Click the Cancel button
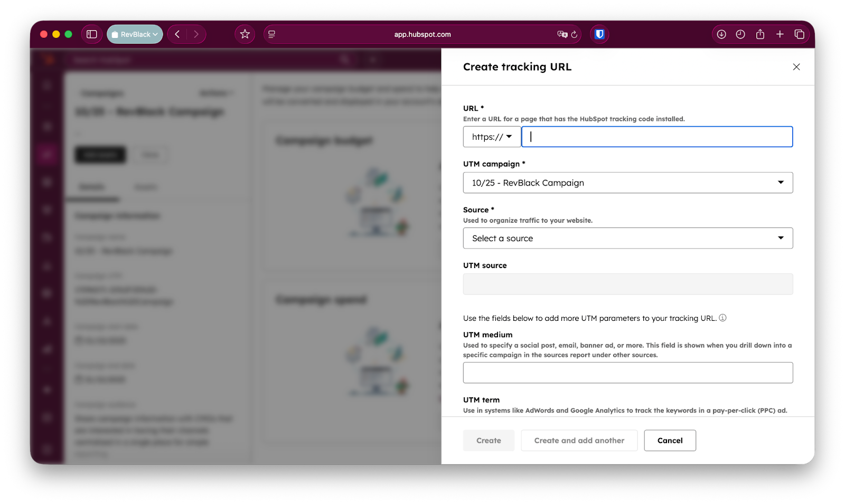The height and width of the screenshot is (504, 845). point(670,440)
